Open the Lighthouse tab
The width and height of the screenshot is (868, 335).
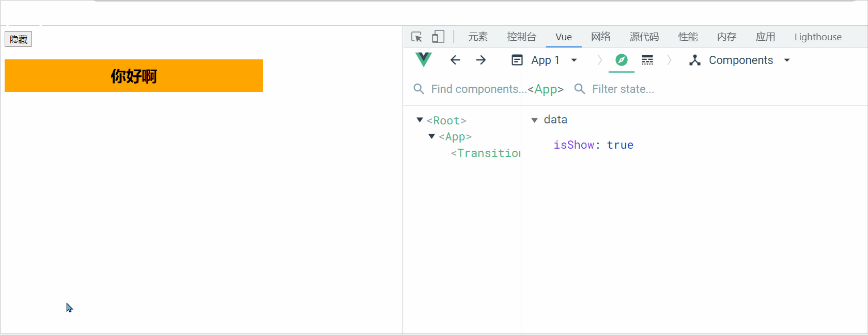[818, 37]
